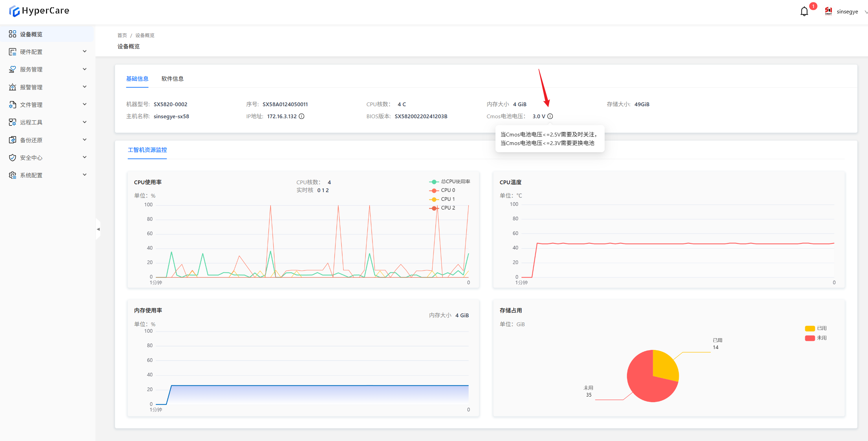Click the info icon next to IP address

coord(301,116)
